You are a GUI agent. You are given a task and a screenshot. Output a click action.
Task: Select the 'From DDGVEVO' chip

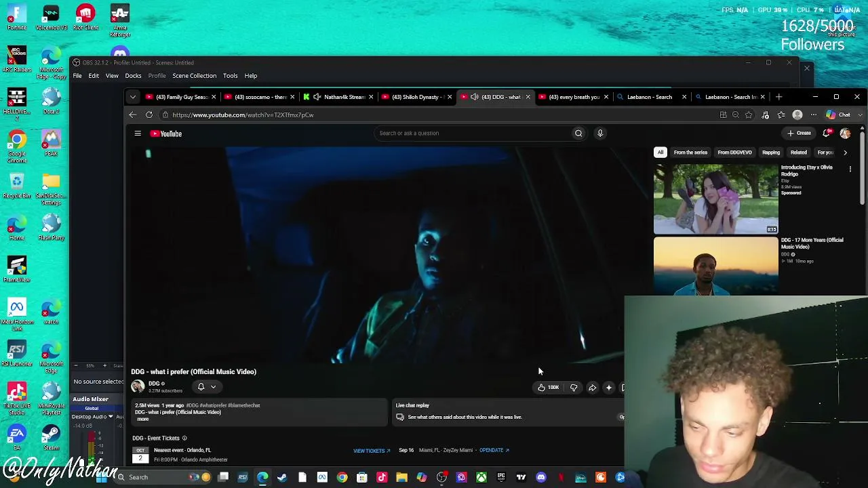coord(734,152)
